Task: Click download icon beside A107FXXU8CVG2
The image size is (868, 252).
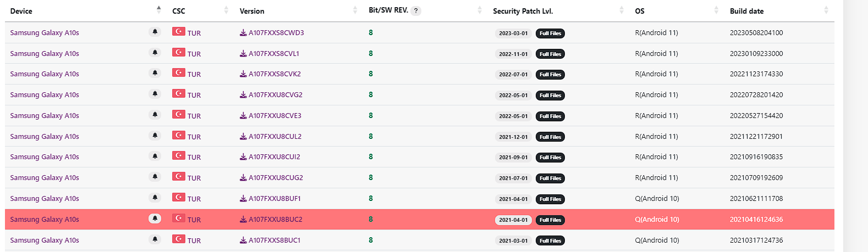Action: point(243,95)
